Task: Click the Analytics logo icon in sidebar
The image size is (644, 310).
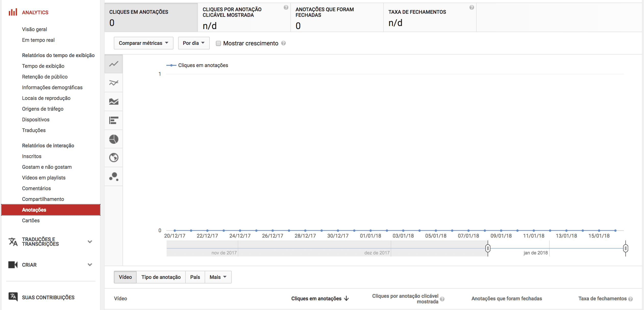Action: [x=13, y=12]
